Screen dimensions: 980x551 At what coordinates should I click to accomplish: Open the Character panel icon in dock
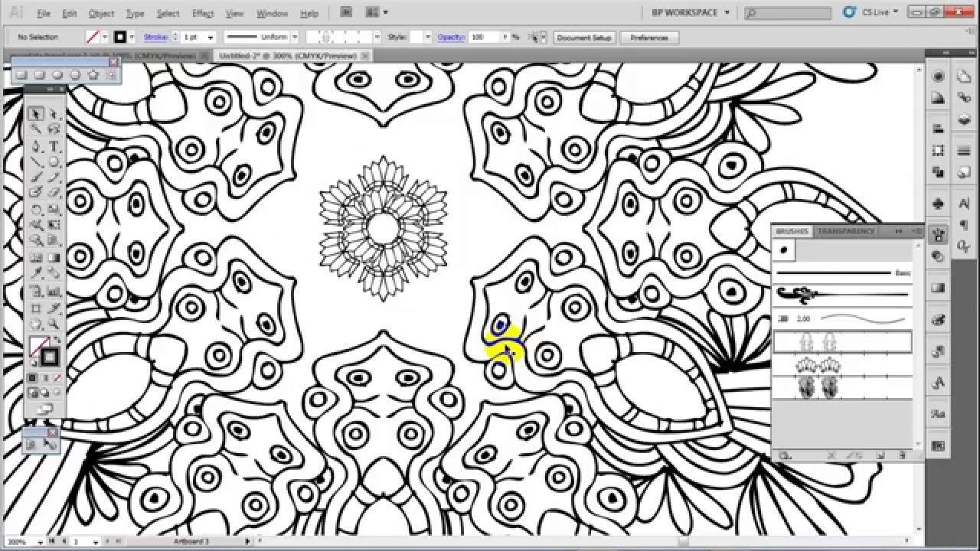point(965,204)
